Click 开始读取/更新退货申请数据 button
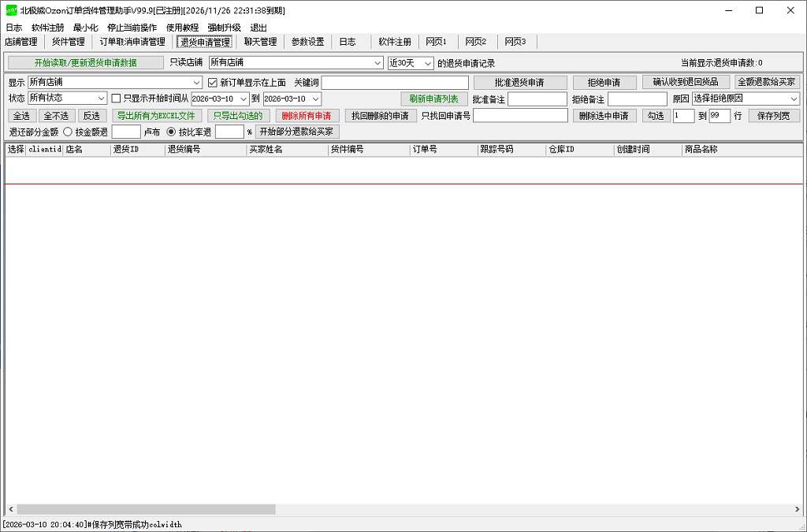The width and height of the screenshot is (807, 532). point(85,63)
